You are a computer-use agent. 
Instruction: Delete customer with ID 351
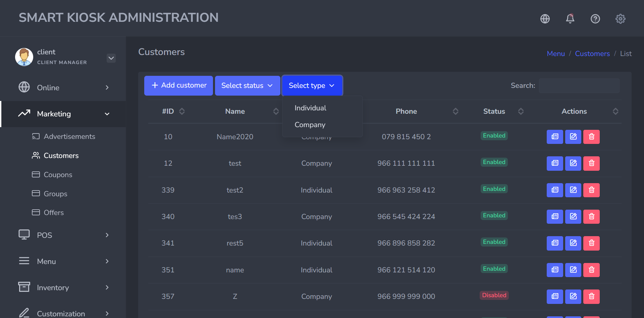591,270
